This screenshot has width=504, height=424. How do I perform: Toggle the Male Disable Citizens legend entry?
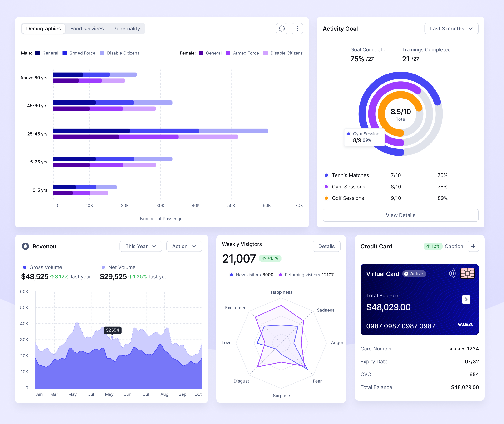tap(119, 53)
